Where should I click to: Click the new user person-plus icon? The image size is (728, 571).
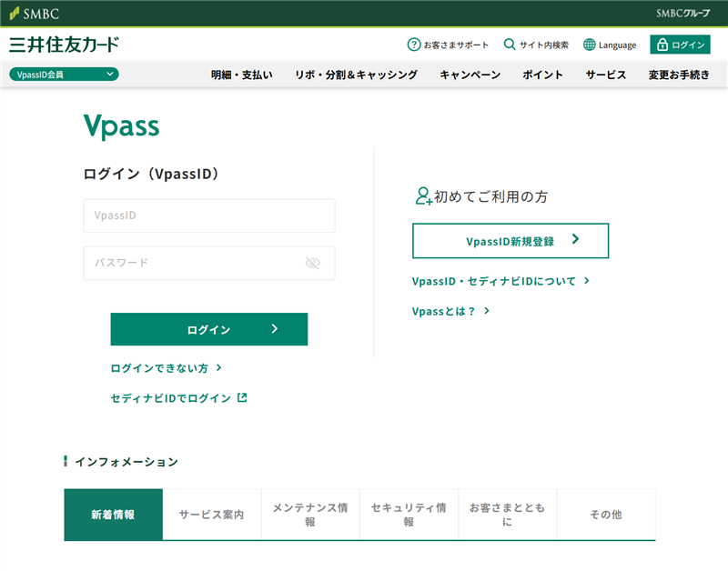point(423,196)
